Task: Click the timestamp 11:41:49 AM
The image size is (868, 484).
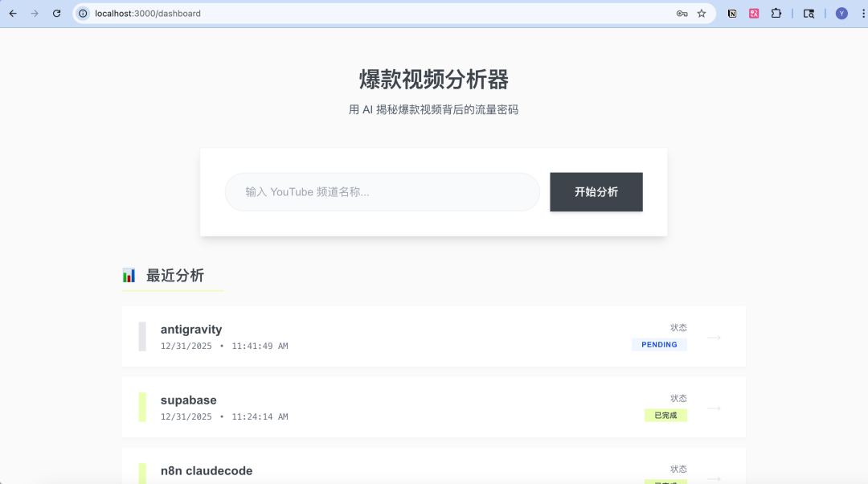Action: click(260, 346)
